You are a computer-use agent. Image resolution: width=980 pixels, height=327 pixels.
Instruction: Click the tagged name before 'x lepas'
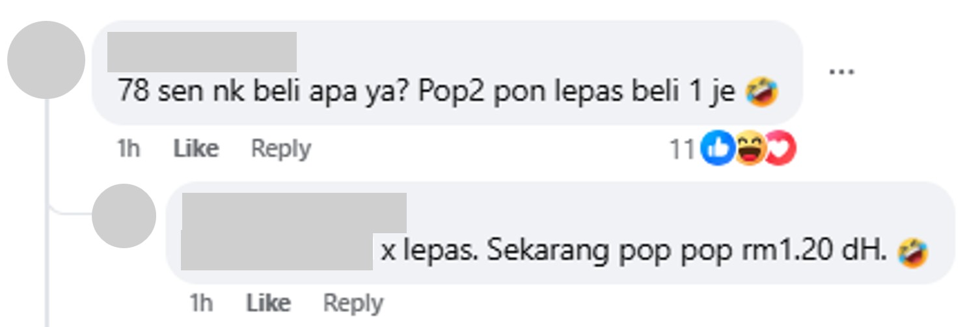tap(277, 251)
